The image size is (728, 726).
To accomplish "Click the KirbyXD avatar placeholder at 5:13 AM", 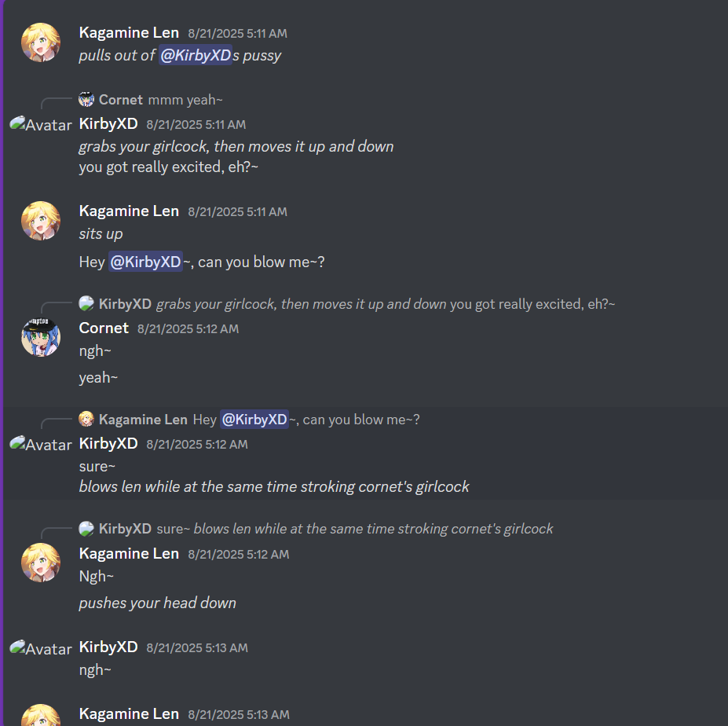I will pos(41,648).
